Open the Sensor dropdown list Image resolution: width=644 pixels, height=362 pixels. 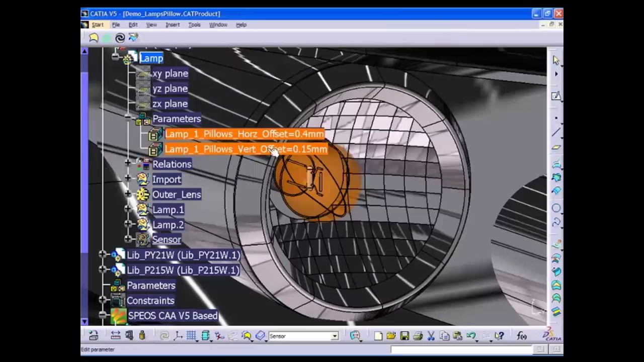(335, 336)
